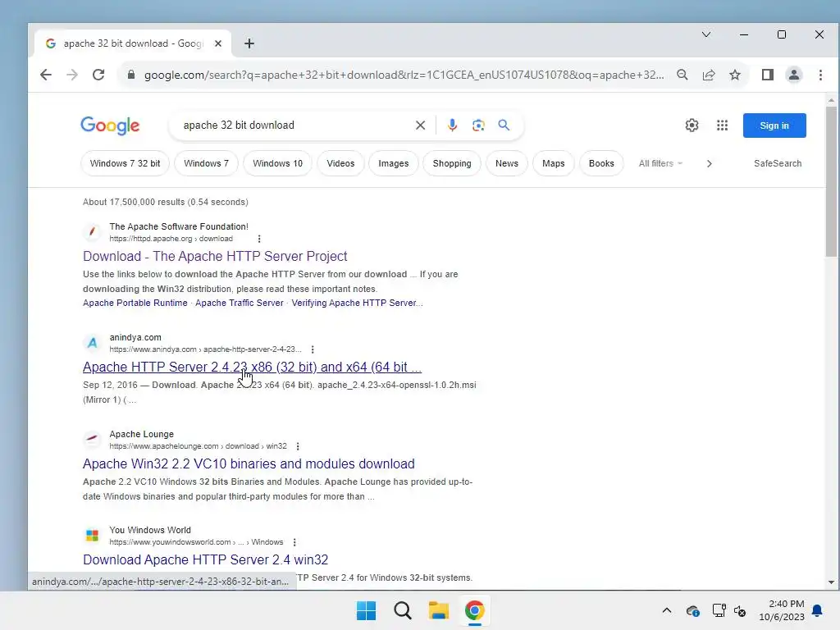This screenshot has height=630, width=840.
Task: Open more options for anindya.com result
Action: pyautogui.click(x=313, y=349)
